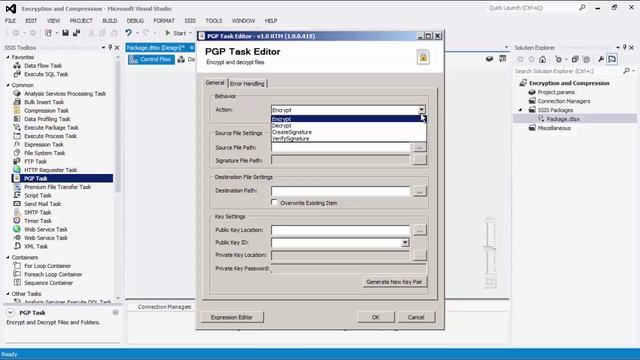Select the highlighted PGP Task item
The width and height of the screenshot is (640, 360).
[62, 178]
